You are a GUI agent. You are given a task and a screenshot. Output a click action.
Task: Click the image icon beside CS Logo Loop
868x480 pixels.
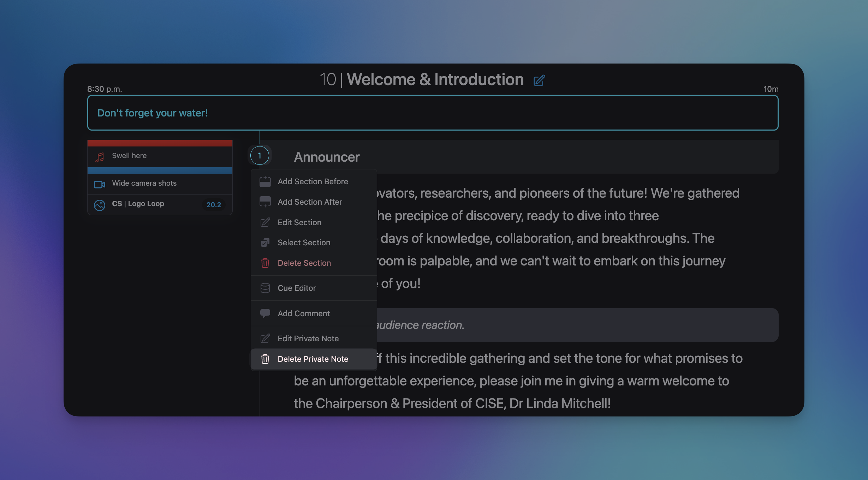(100, 205)
